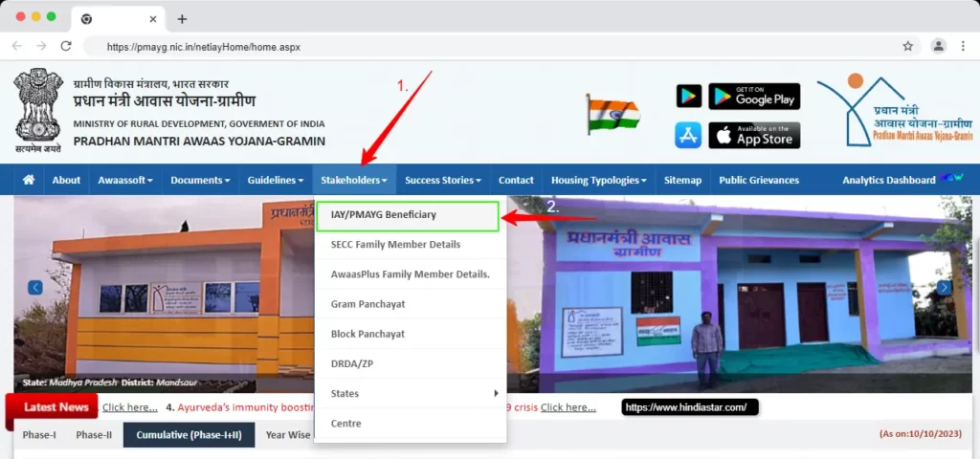Reload the page with the refresh icon
This screenshot has width=980, height=459.
click(x=66, y=46)
